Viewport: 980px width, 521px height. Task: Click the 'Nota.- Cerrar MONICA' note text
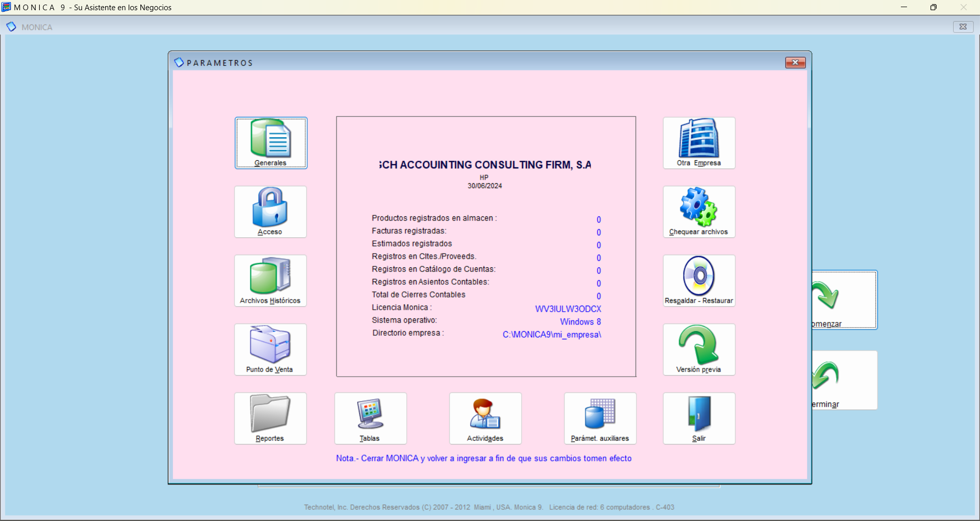(483, 458)
